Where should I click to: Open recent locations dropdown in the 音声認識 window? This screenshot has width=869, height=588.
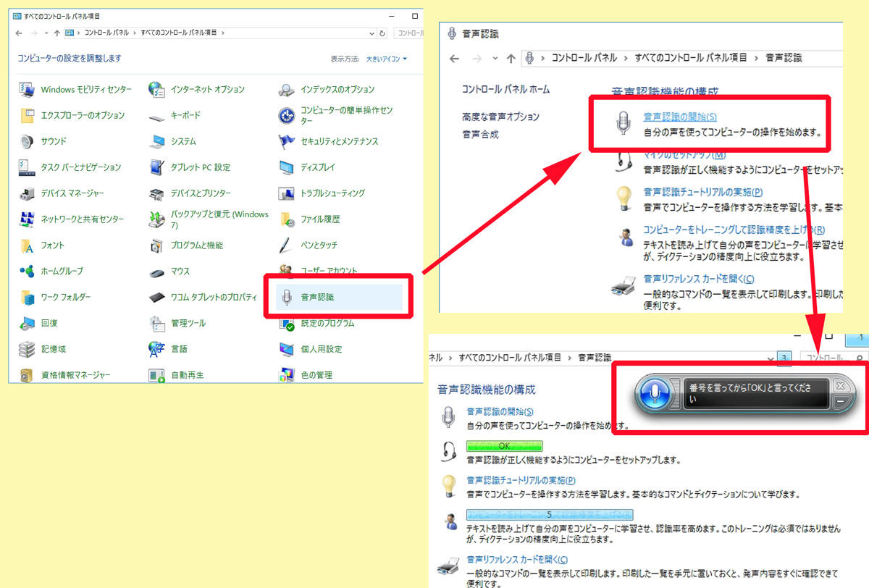point(495,58)
